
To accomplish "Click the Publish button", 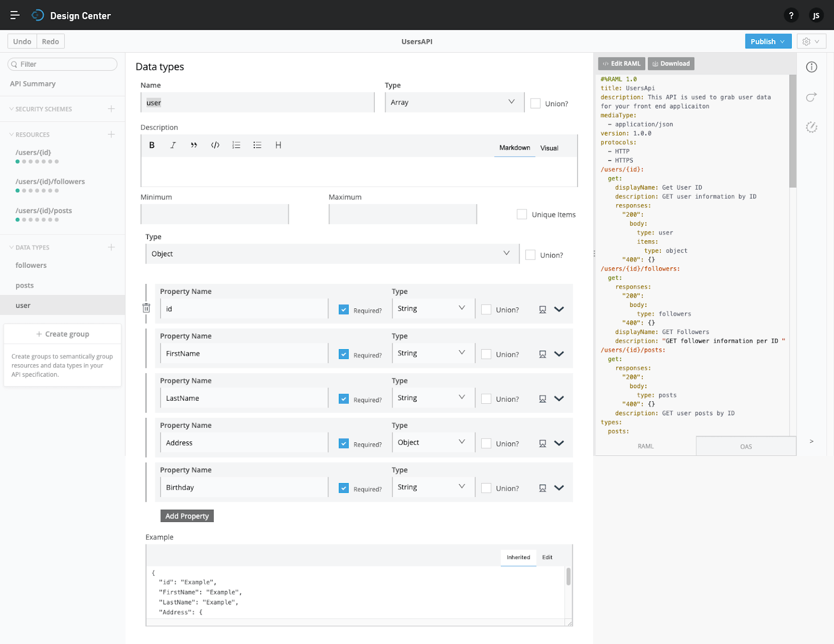I will pos(764,41).
